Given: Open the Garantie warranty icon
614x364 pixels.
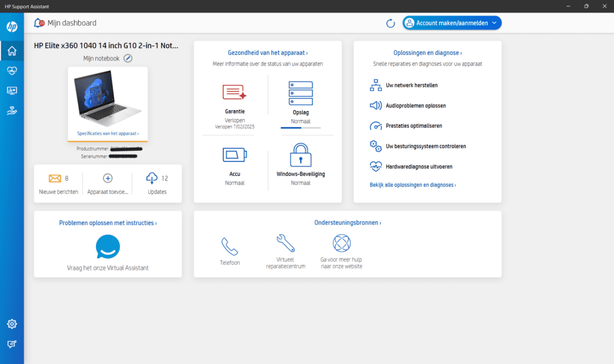Looking at the screenshot, I should [x=235, y=92].
